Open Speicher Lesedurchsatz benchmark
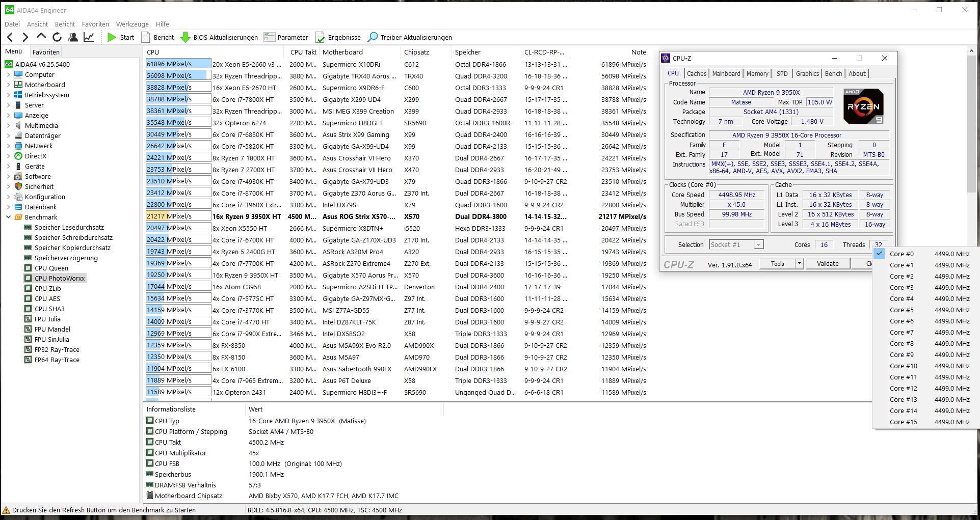The width and height of the screenshot is (980, 520). (69, 227)
